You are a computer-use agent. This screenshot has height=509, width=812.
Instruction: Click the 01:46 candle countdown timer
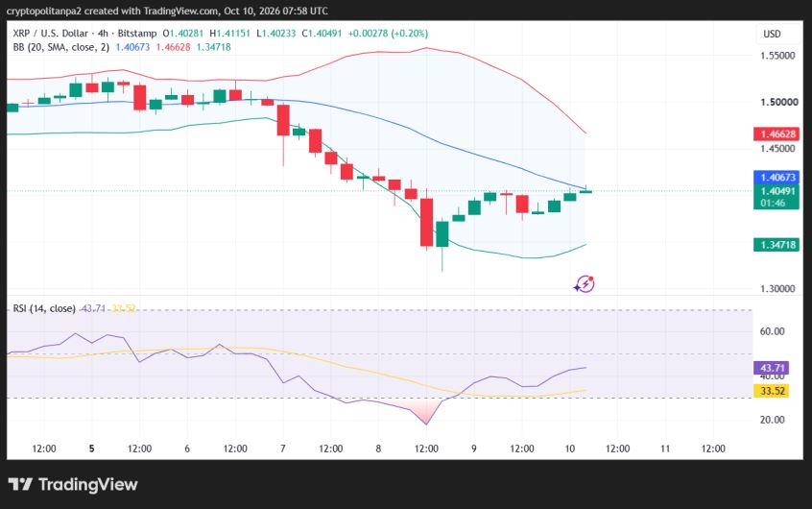773,204
